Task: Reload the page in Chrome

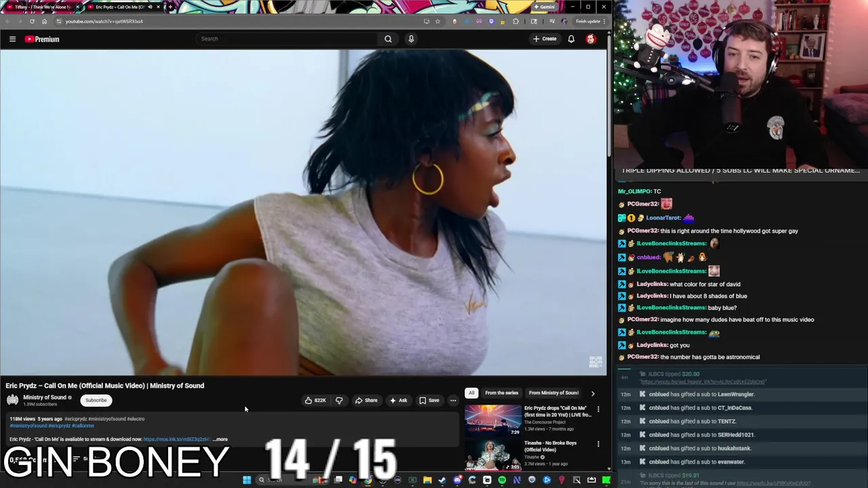Action: tap(32, 21)
